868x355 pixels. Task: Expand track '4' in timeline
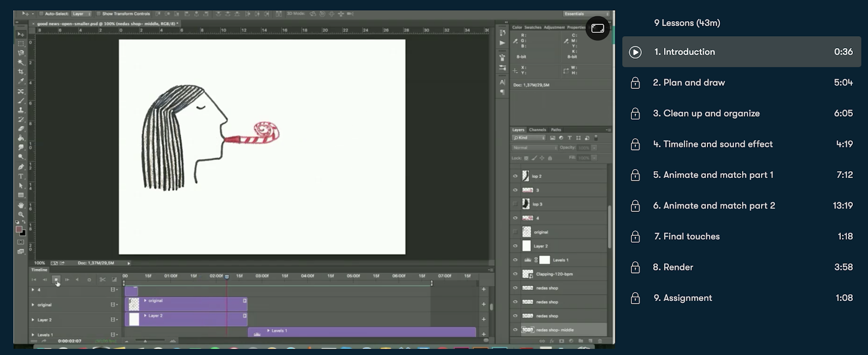coord(33,290)
